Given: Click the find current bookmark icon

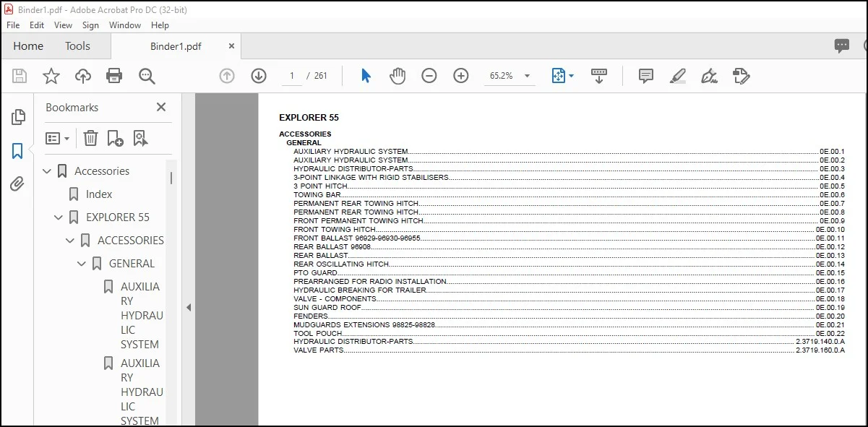Looking at the screenshot, I should coord(140,138).
